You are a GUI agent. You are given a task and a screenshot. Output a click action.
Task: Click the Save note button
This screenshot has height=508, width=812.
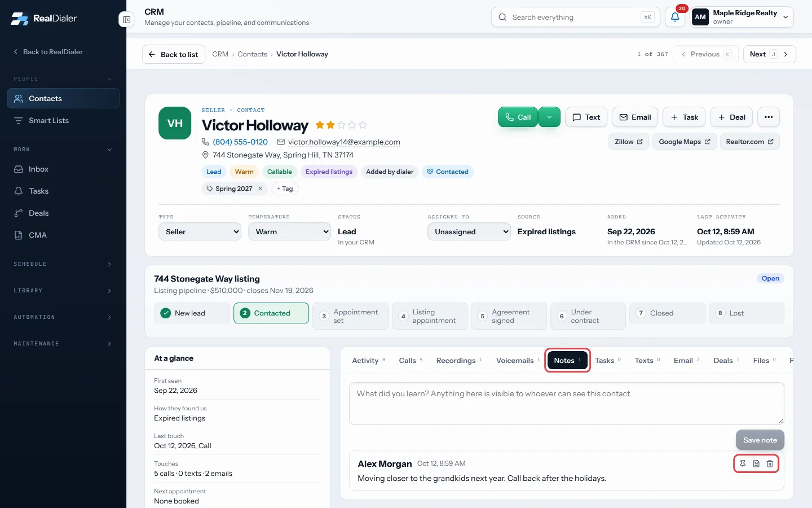point(760,440)
